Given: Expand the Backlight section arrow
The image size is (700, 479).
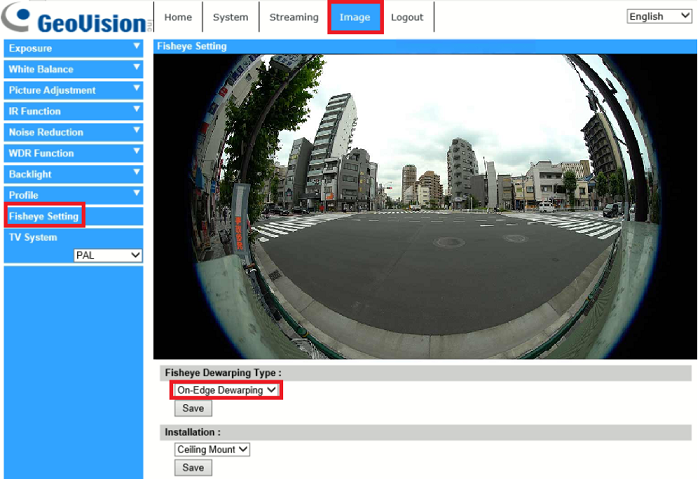Looking at the screenshot, I should pyautogui.click(x=137, y=172).
